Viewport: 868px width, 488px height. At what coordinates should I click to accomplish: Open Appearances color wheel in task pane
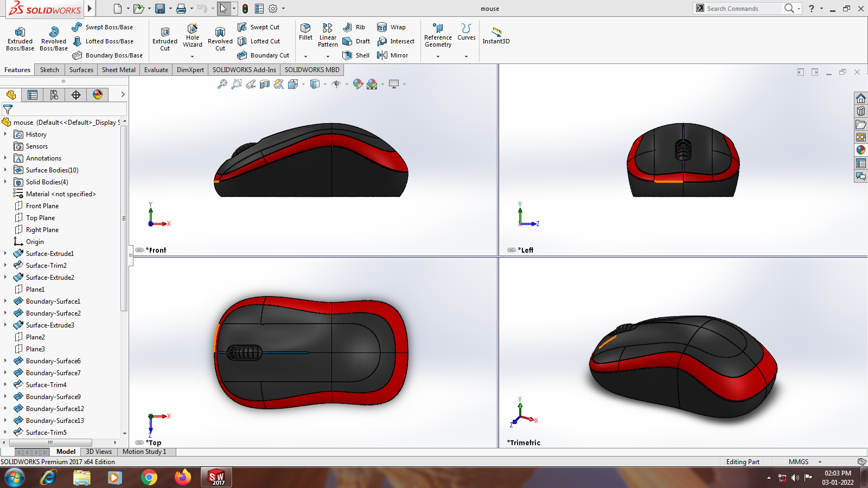tap(861, 150)
